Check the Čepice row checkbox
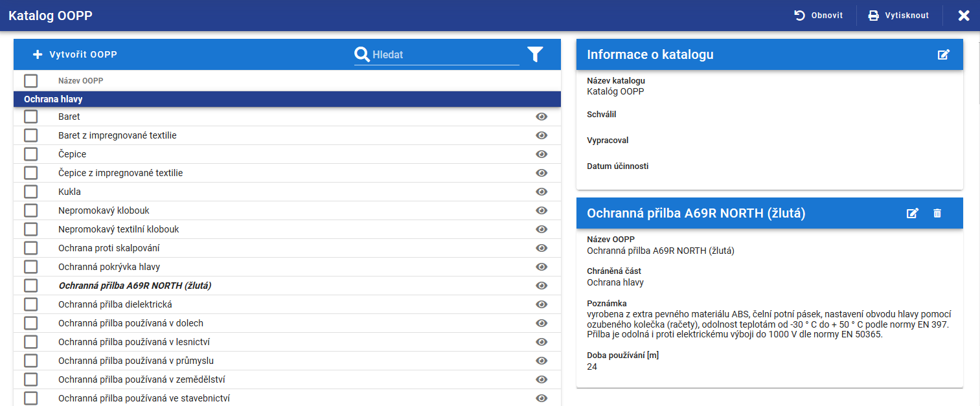980x406 pixels. tap(31, 154)
